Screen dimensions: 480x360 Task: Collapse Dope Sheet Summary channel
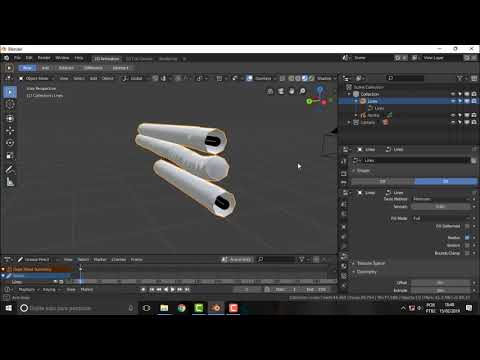(x=3, y=269)
